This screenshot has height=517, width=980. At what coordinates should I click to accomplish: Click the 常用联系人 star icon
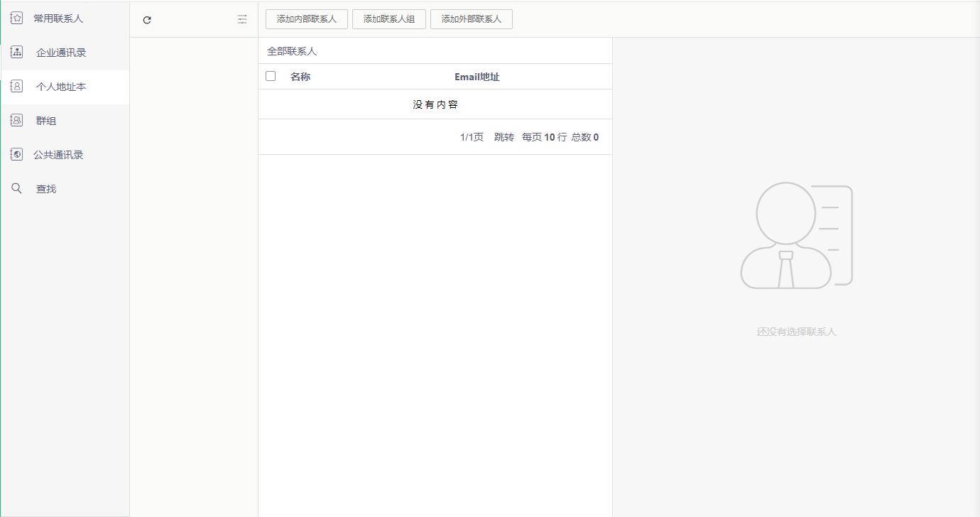tap(16, 18)
